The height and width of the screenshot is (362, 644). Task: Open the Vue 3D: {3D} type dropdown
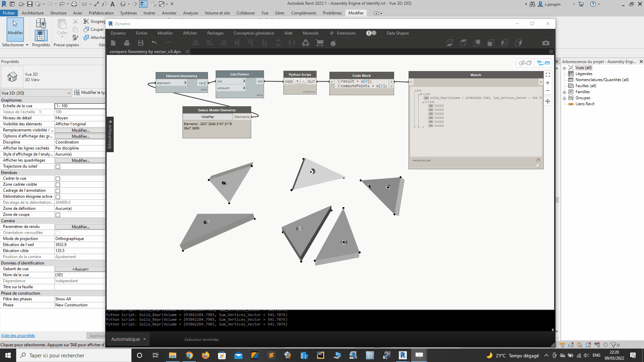36,93
